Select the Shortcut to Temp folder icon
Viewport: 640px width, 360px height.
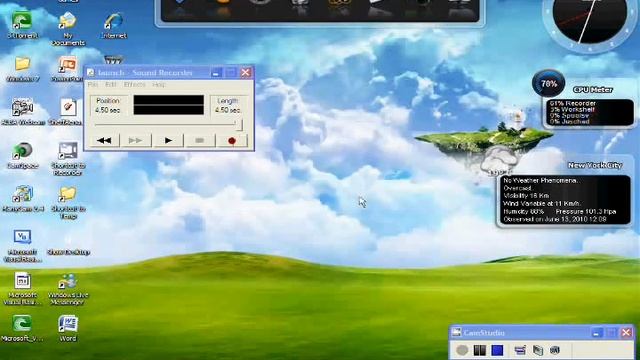(68, 202)
